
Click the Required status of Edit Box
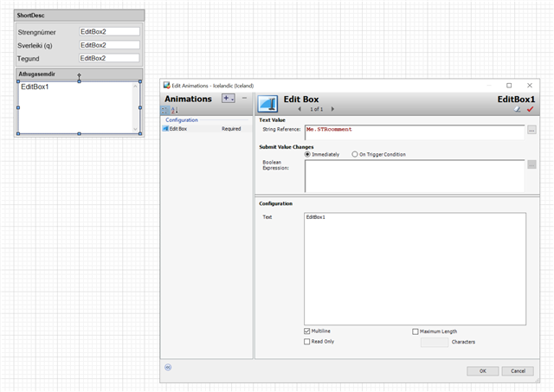pyautogui.click(x=231, y=129)
